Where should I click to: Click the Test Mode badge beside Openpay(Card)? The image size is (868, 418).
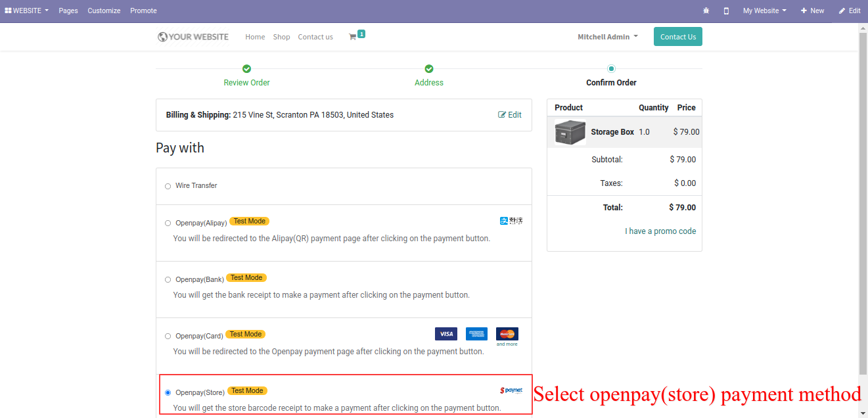click(x=246, y=335)
